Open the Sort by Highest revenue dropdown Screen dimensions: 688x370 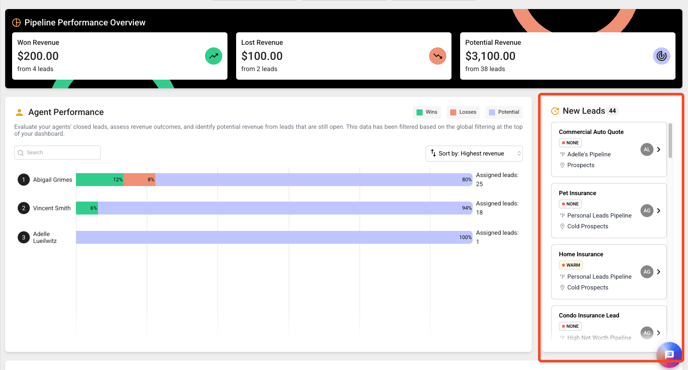(474, 154)
